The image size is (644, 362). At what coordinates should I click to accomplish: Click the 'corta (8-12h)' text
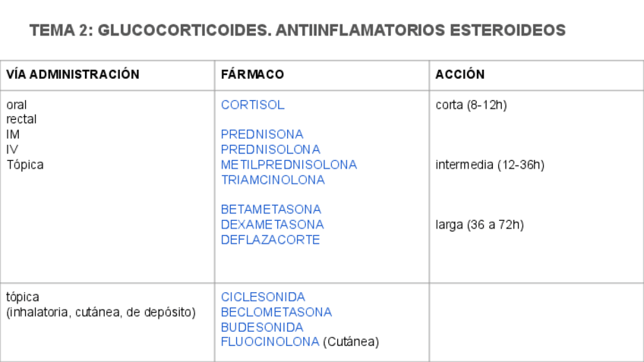tap(471, 105)
